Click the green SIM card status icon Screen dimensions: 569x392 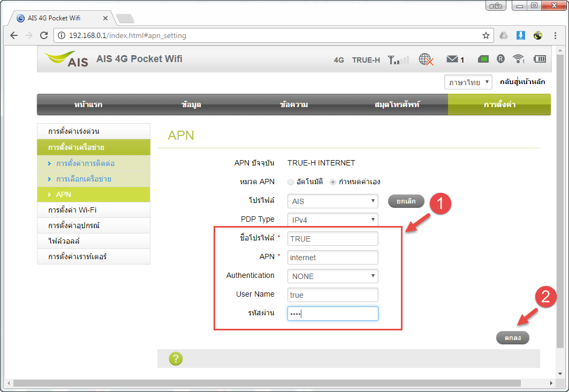[x=483, y=59]
